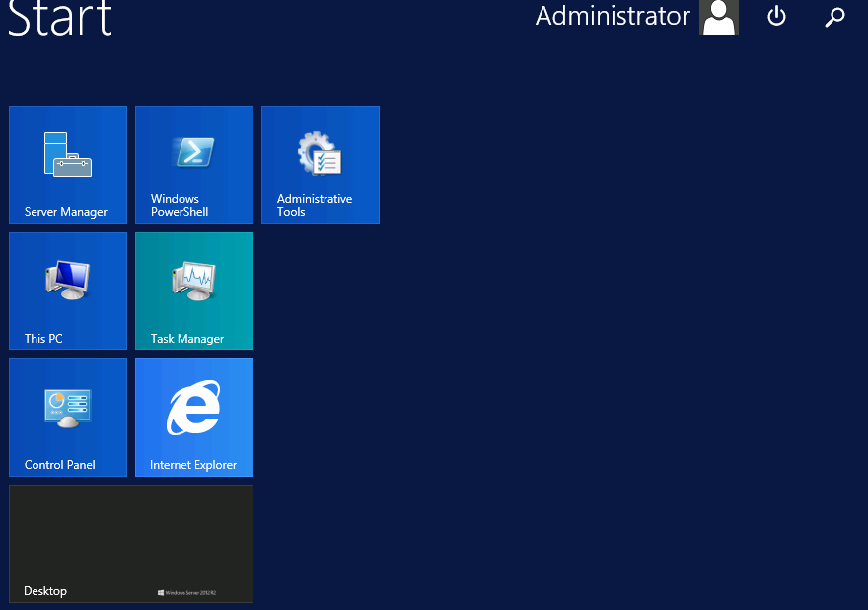Click the Windows Server 2012 R2 logo
Screen dimensions: 868x610
186,593
